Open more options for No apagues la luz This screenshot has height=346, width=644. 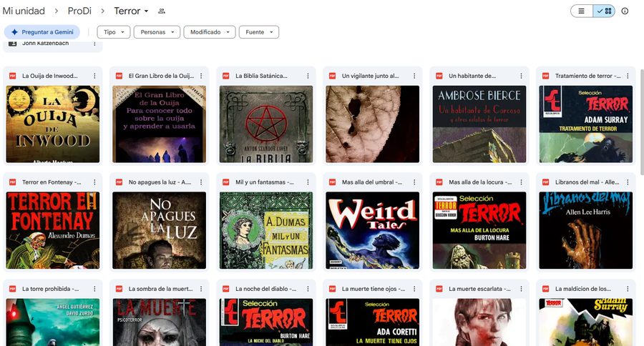201,182
